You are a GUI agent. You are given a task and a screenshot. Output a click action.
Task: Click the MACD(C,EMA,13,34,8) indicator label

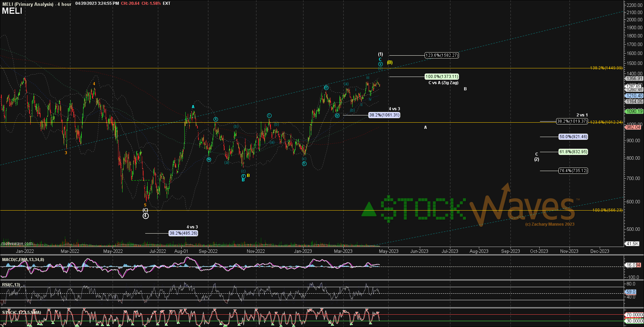(x=23, y=260)
